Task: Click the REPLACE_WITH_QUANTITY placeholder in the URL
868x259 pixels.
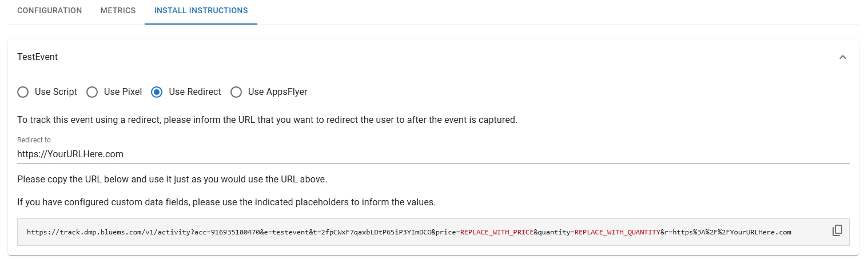Action: tap(617, 232)
